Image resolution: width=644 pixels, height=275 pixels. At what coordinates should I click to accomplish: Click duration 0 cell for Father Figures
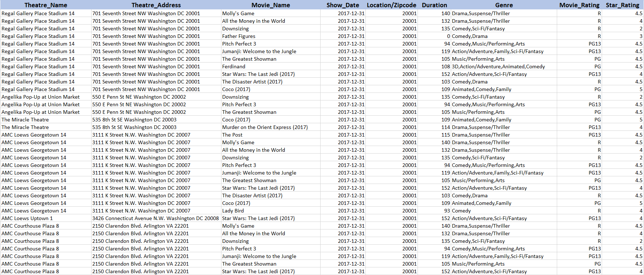pos(434,36)
